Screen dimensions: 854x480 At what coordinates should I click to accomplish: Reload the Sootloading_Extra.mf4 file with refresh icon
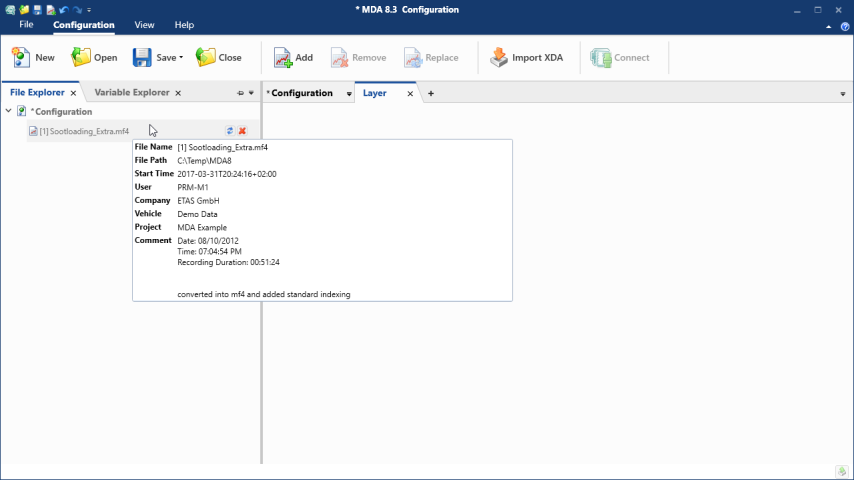pyautogui.click(x=230, y=131)
